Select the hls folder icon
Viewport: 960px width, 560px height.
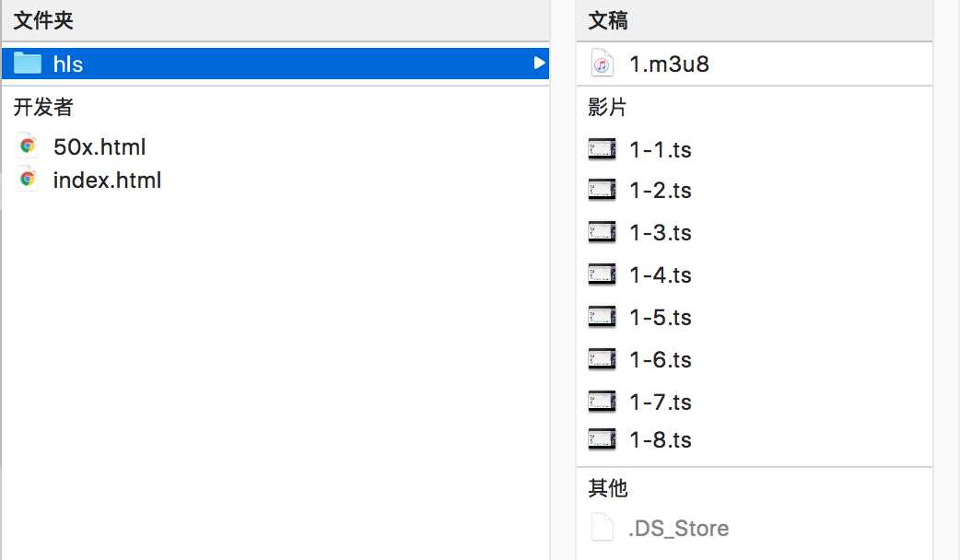(28, 63)
